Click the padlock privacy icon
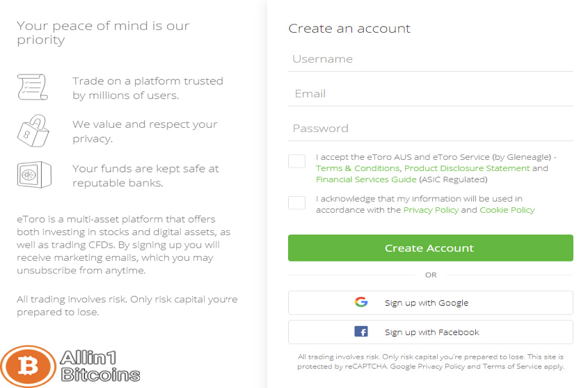 (x=33, y=131)
